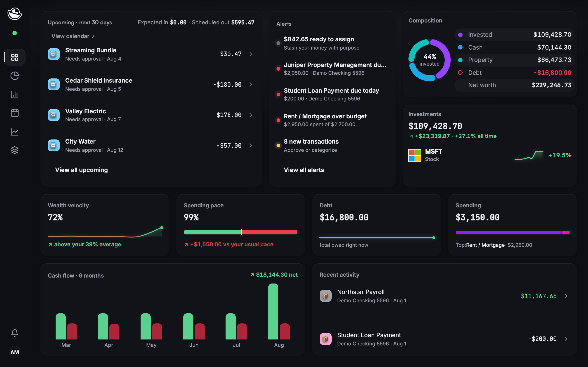This screenshot has height=367, width=588.
Task: Expand the Cedar Shield Insurance chevron
Action: [x=251, y=84]
